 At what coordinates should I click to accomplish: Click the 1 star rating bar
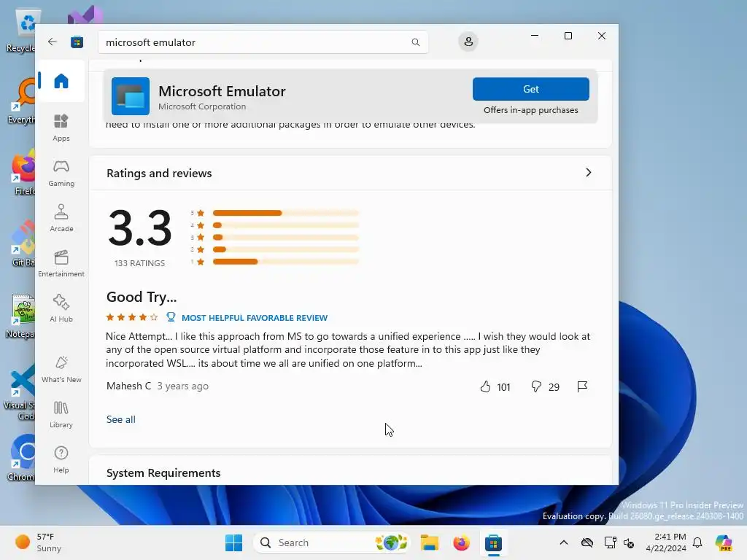coord(285,262)
